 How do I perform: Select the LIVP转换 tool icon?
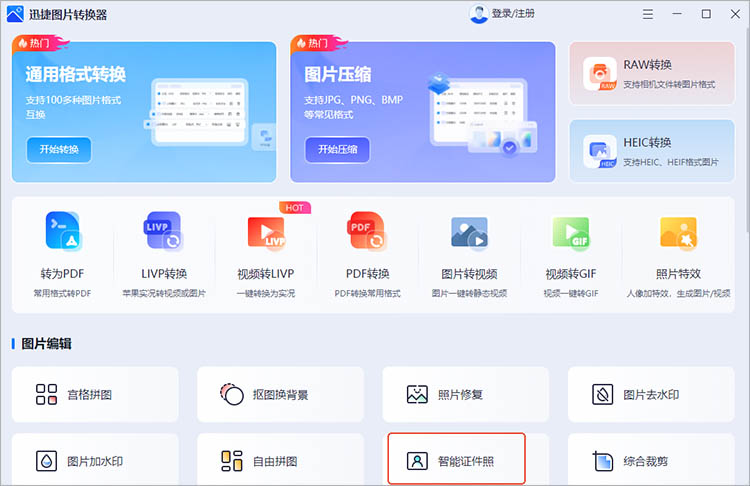(x=164, y=231)
